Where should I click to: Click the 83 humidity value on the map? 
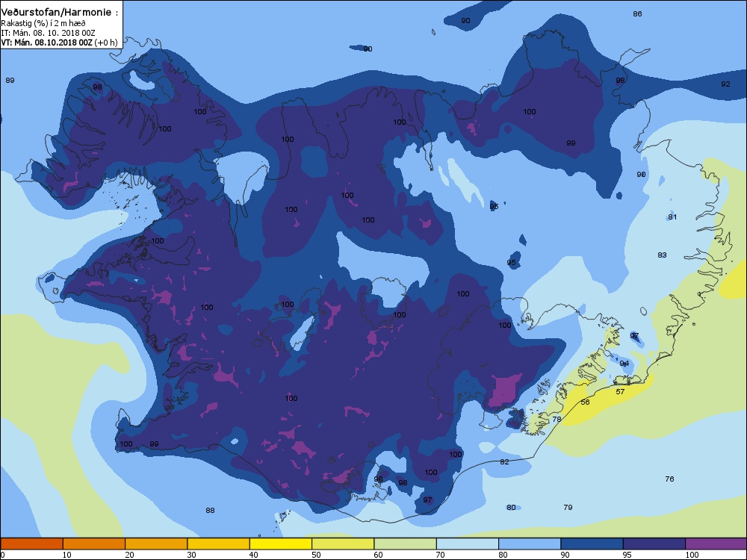[x=662, y=255]
